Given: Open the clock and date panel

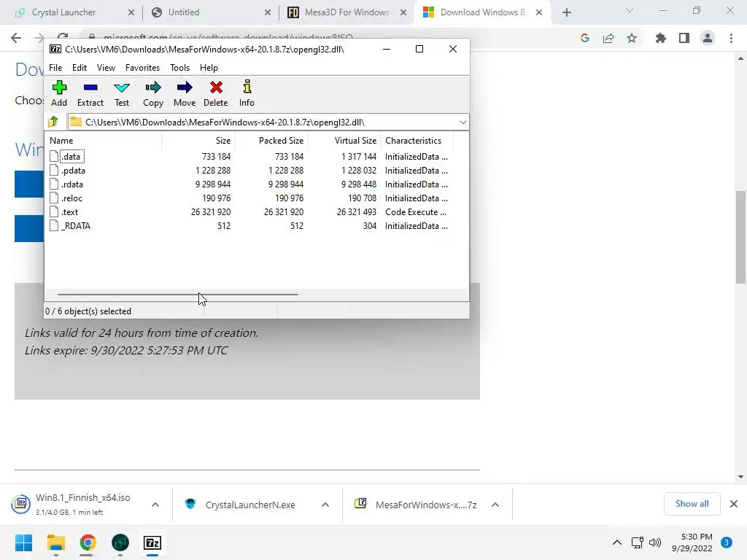Looking at the screenshot, I should 692,542.
